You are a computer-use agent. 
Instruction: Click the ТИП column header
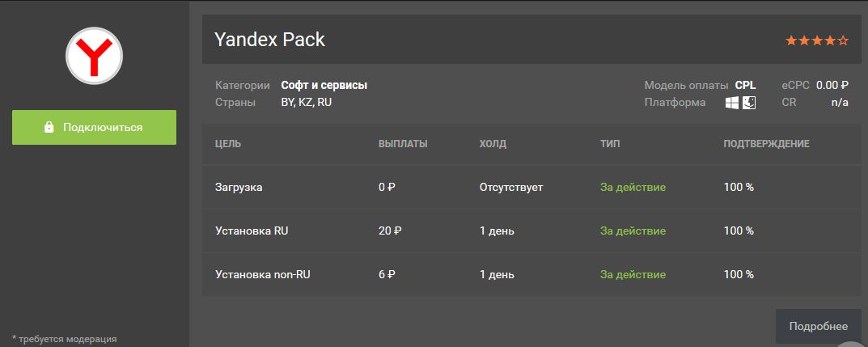tap(611, 144)
